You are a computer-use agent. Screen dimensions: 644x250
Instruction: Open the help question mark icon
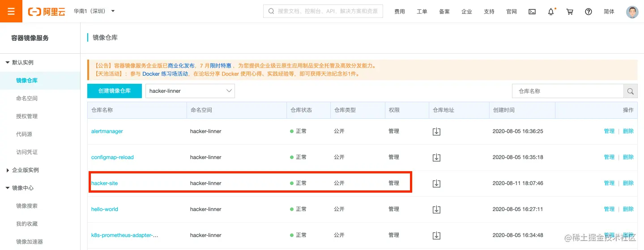pyautogui.click(x=589, y=12)
